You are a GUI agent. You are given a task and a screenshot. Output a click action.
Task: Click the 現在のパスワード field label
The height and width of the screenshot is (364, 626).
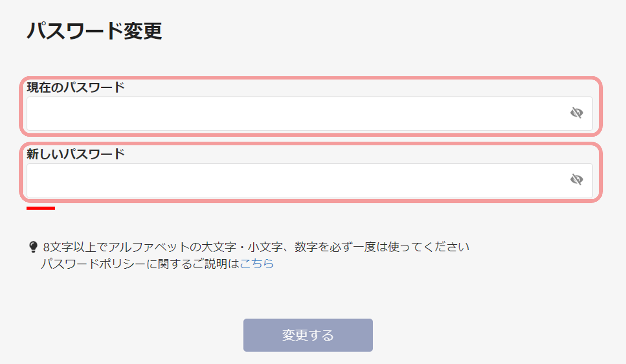click(75, 87)
